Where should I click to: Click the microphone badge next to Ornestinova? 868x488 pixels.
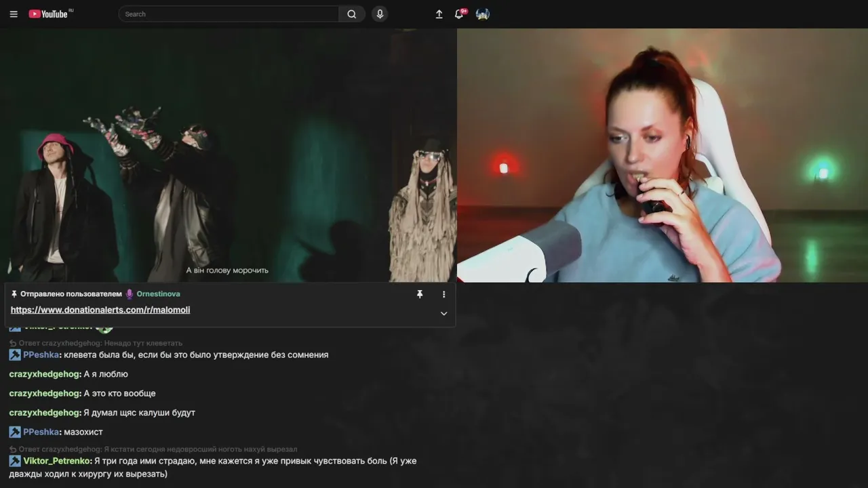(x=130, y=294)
